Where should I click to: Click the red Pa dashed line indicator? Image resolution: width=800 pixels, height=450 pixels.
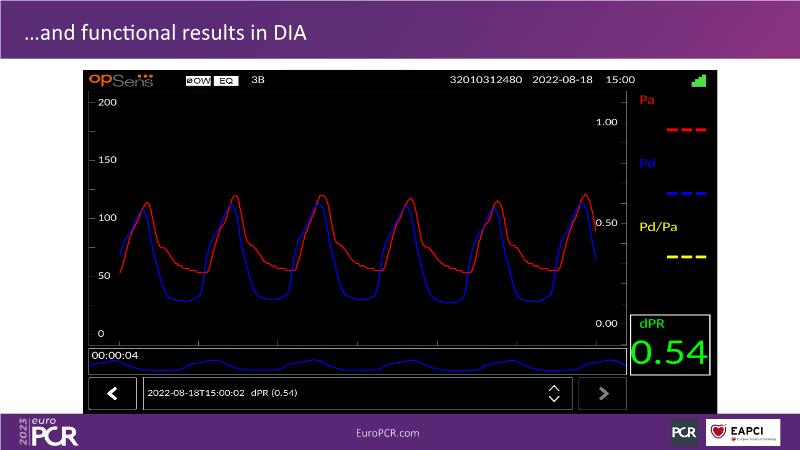[686, 130]
